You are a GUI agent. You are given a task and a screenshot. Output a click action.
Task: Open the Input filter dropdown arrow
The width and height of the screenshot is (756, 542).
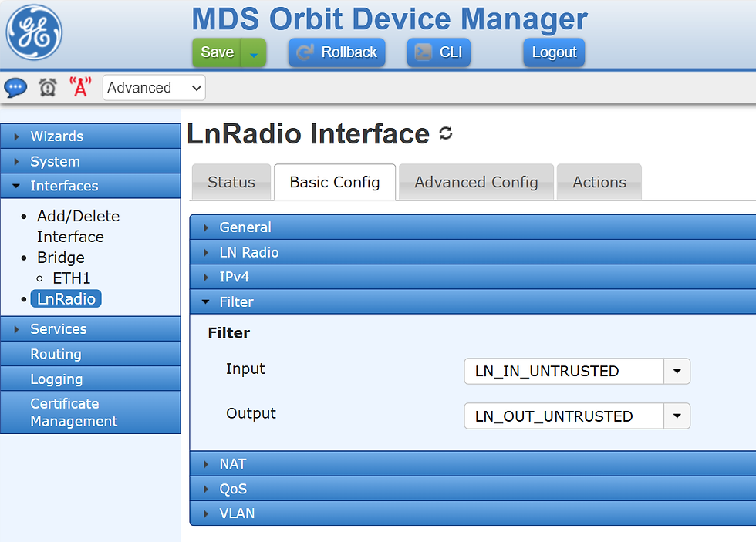(677, 372)
